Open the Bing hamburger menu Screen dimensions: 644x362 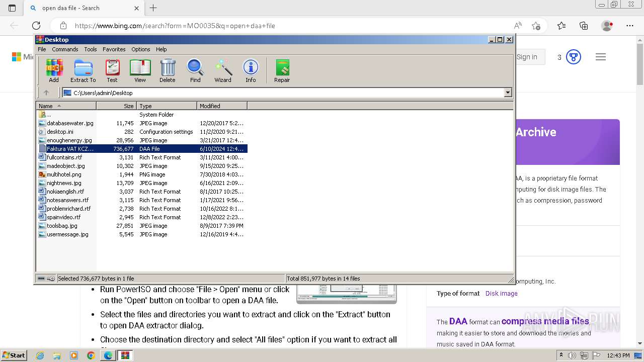click(601, 57)
